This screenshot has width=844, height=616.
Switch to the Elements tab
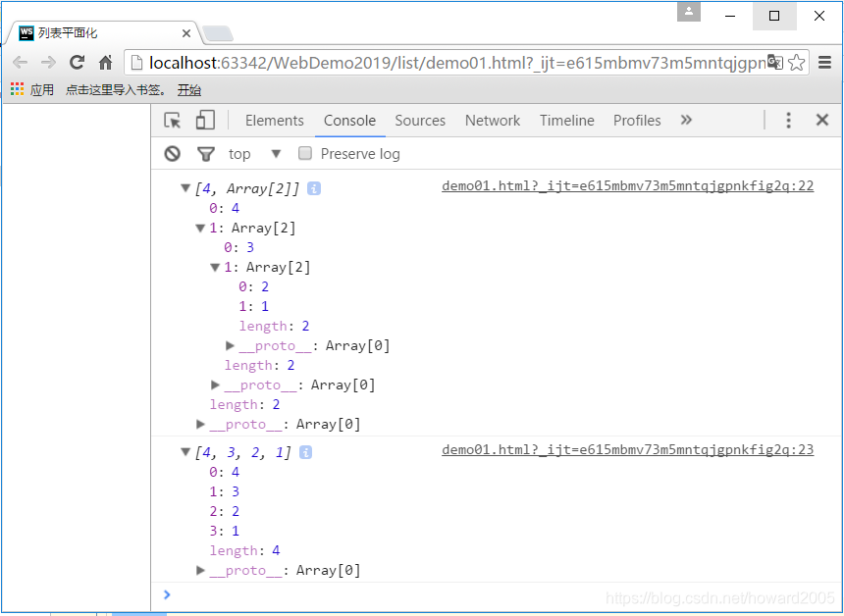[275, 121]
